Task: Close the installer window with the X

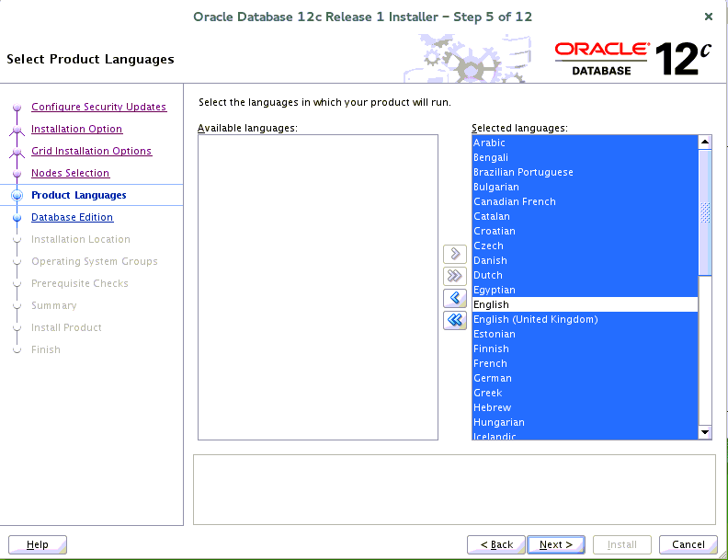Action: pyautogui.click(x=708, y=17)
